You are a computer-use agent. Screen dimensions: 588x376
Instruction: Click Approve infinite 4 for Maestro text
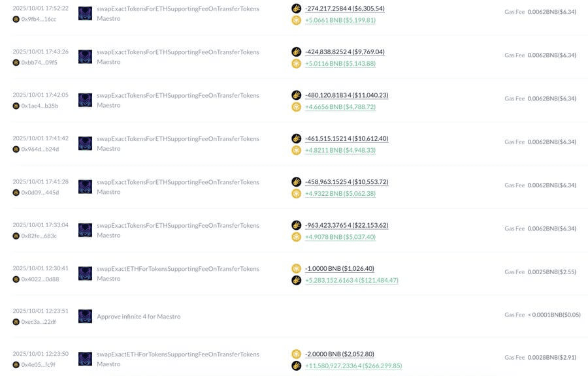[139, 317]
